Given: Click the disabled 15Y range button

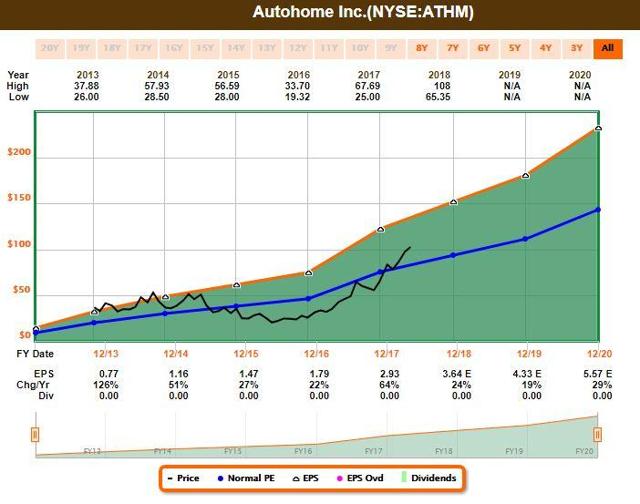Looking at the screenshot, I should pyautogui.click(x=205, y=49).
